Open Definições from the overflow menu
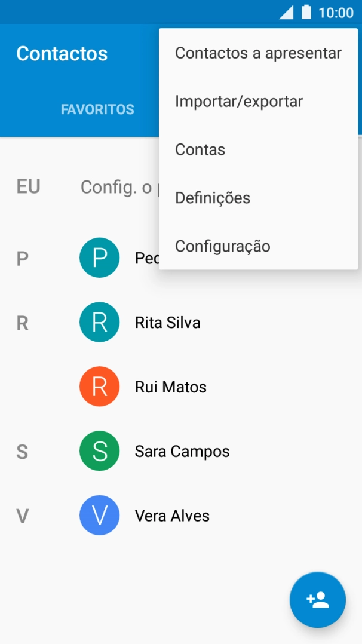362x644 pixels. tap(213, 198)
